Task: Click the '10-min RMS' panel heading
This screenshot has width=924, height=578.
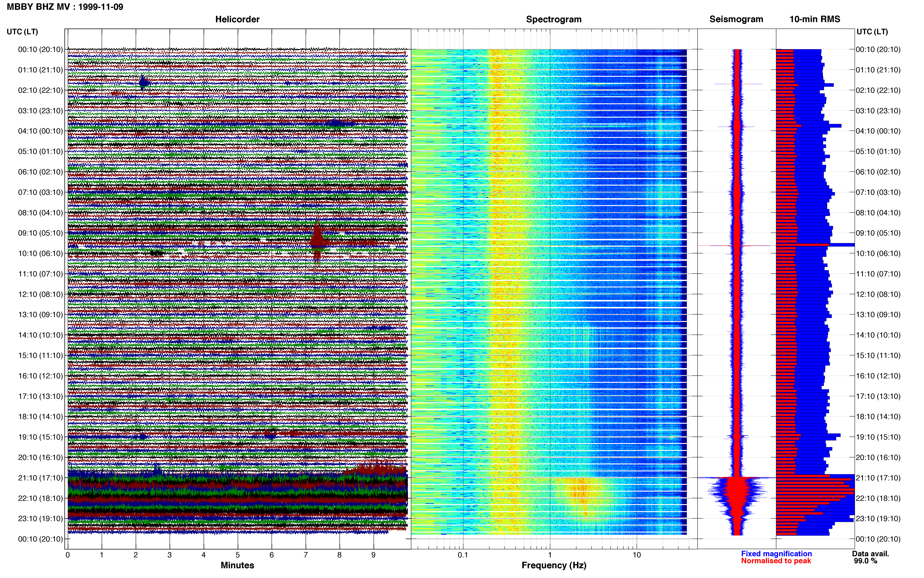Action: pyautogui.click(x=815, y=19)
